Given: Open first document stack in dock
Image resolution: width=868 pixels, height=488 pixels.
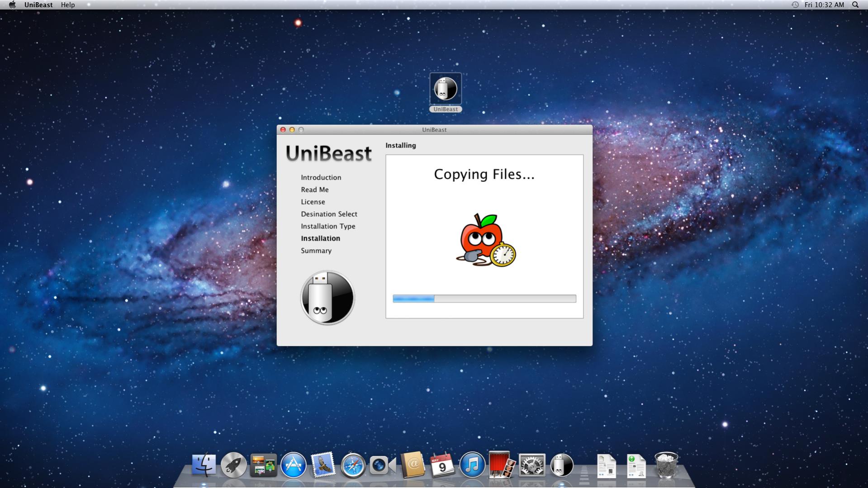Looking at the screenshot, I should (x=606, y=466).
